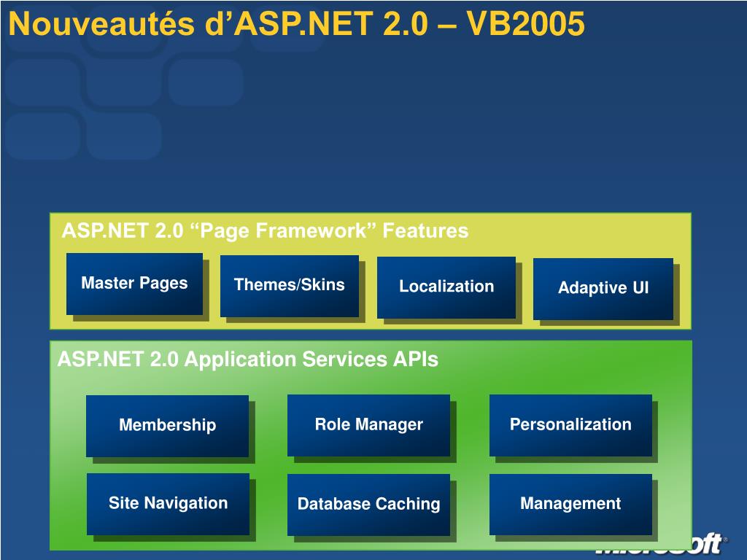The image size is (747, 560).
Task: Select the Management box
Action: tap(570, 505)
